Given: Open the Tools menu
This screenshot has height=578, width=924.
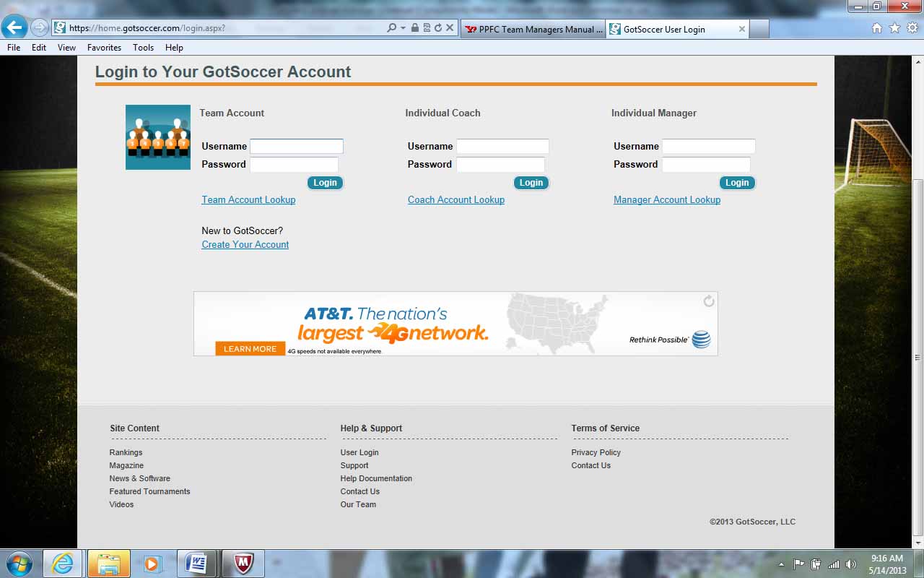Looking at the screenshot, I should [x=143, y=48].
